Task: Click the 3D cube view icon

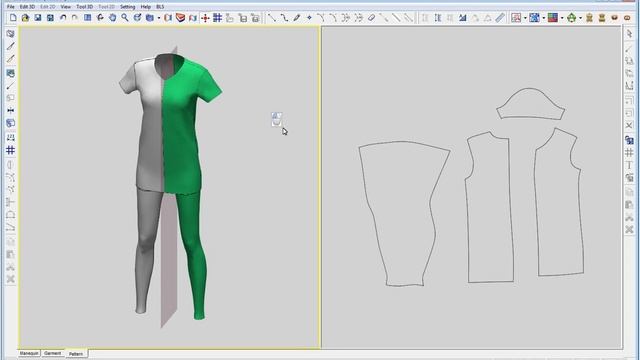Action: (x=150, y=18)
